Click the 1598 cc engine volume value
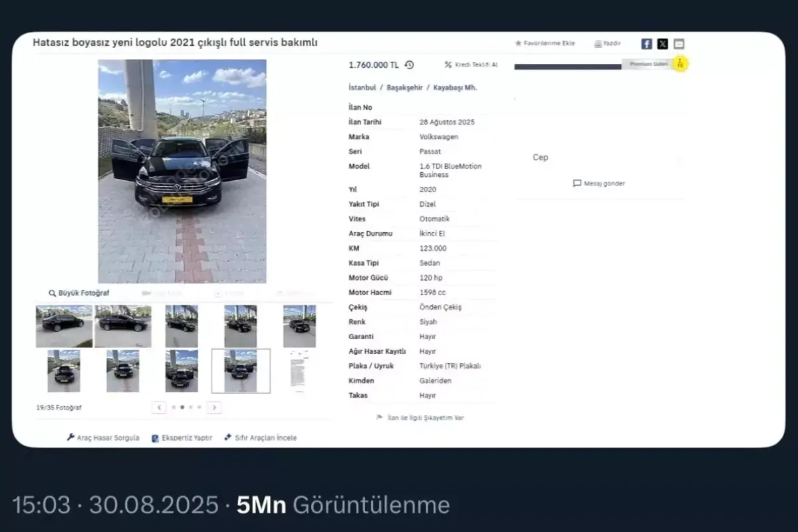798x532 pixels. [432, 293]
